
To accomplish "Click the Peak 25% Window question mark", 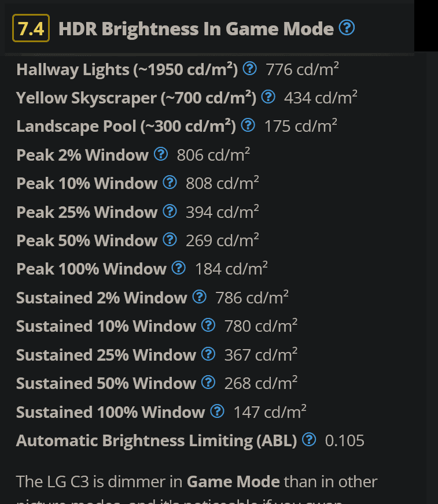I will 170,211.
